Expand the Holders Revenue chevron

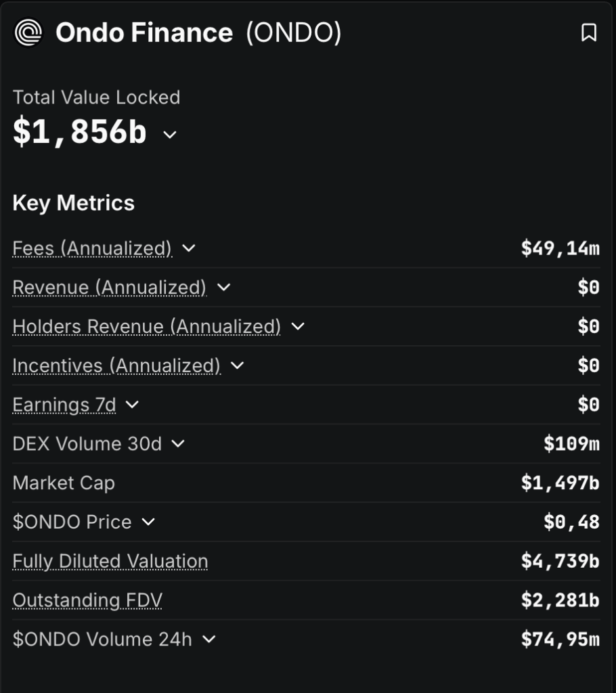298,327
